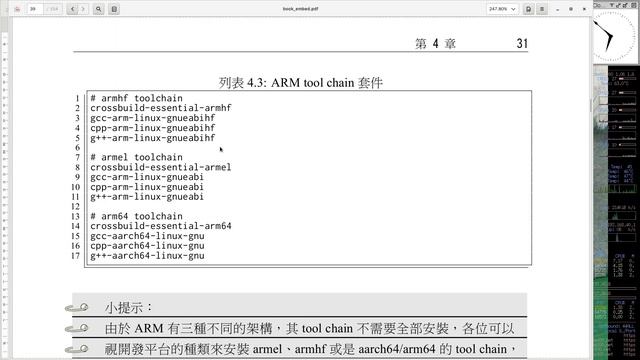Screen dimensions: 640x360
Task: Click page number 31 in header
Action: [522, 43]
